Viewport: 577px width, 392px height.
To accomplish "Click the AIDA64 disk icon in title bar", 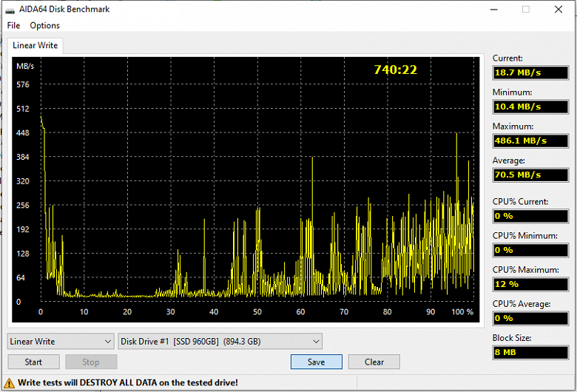I will [x=10, y=10].
